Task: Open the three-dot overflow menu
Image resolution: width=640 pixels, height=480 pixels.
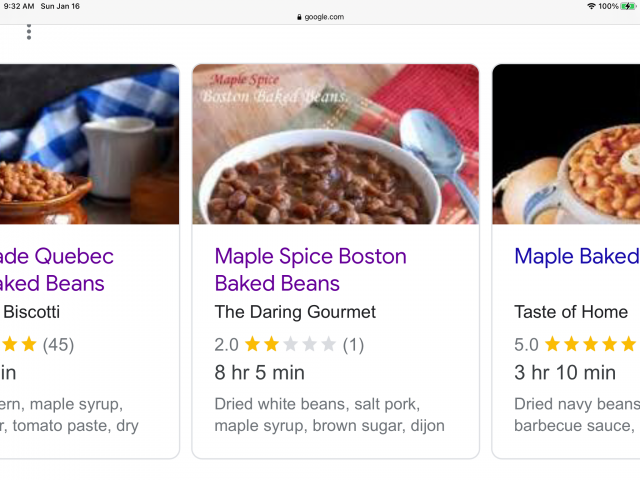Action: 29,32
